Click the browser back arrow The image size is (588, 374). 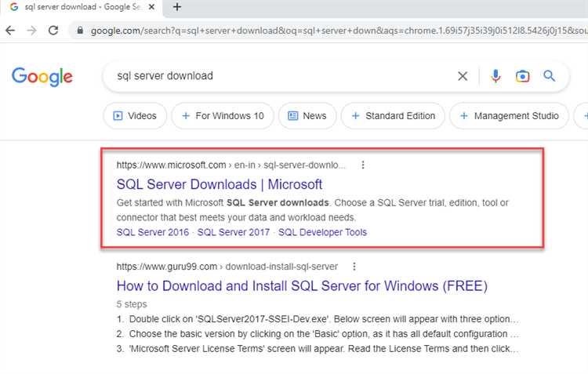tap(10, 31)
